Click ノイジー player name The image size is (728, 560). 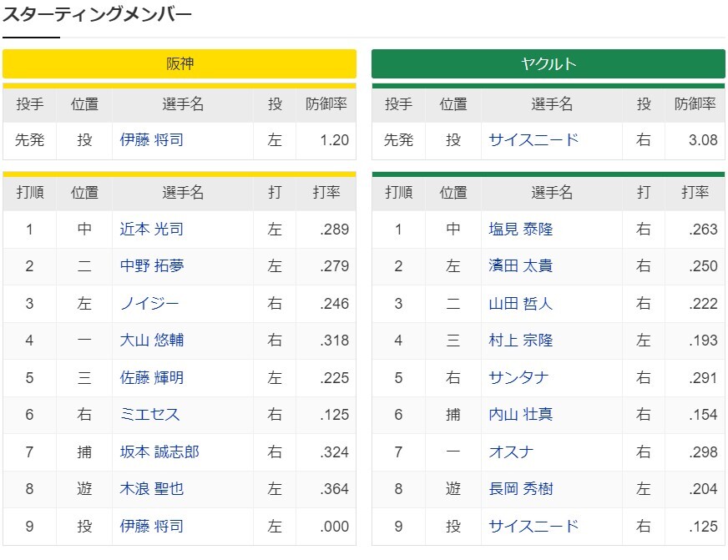(x=149, y=304)
